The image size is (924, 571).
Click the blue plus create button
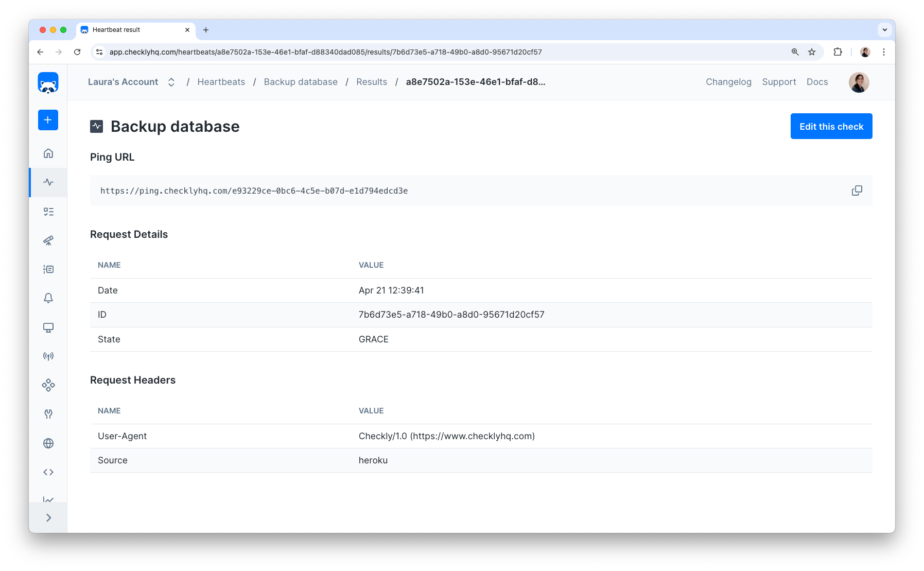[48, 120]
